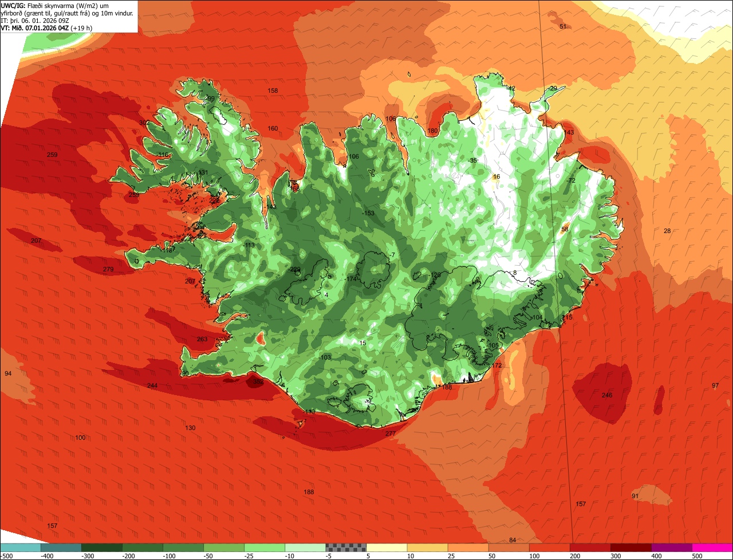Image resolution: width=733 pixels, height=560 pixels.
Task: Pick the light orange 25 to 50 swatch
Action: pos(468,547)
